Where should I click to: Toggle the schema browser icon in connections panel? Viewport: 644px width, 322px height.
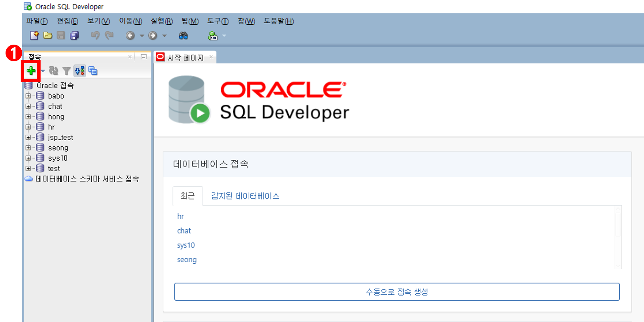coord(80,71)
